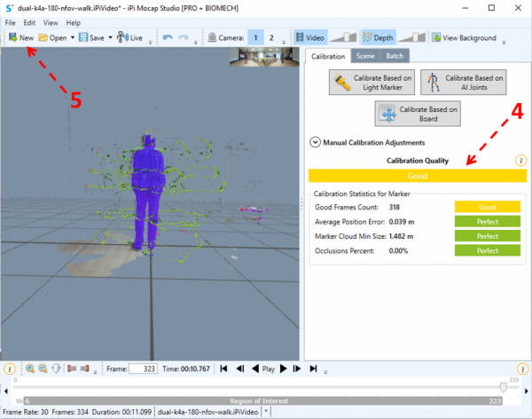
Task: Click the camera preview thumbnail in viewport
Action: (x=264, y=57)
